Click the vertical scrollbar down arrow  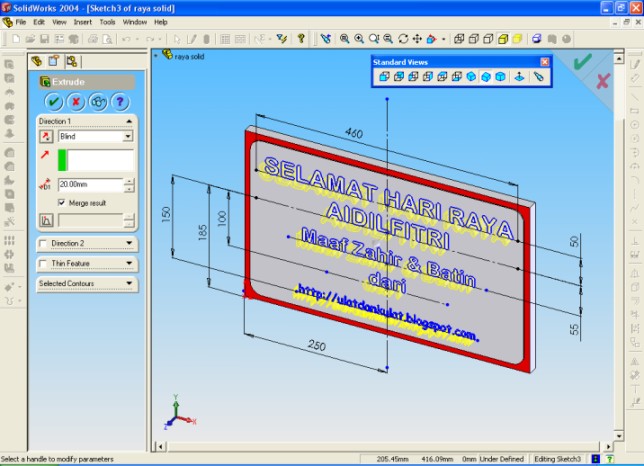coord(619,435)
